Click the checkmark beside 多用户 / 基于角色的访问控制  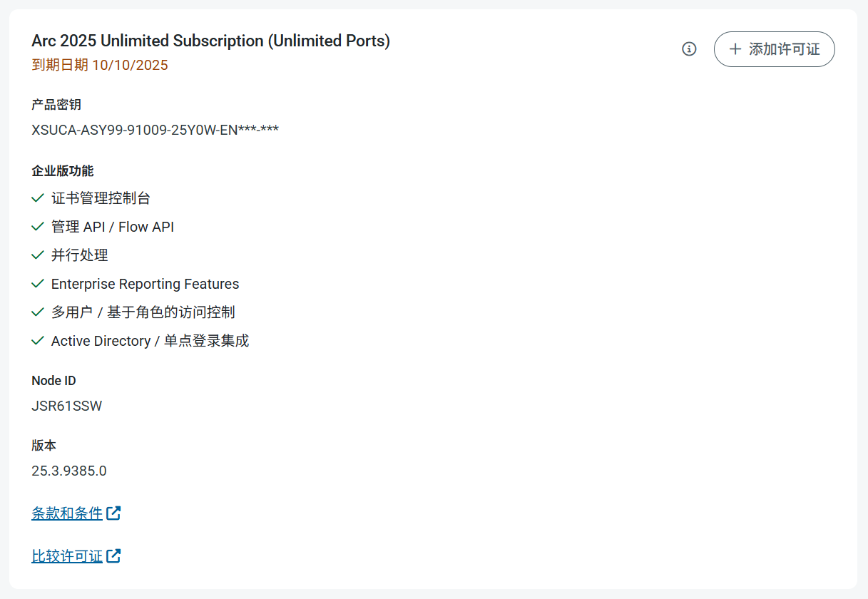[39, 312]
